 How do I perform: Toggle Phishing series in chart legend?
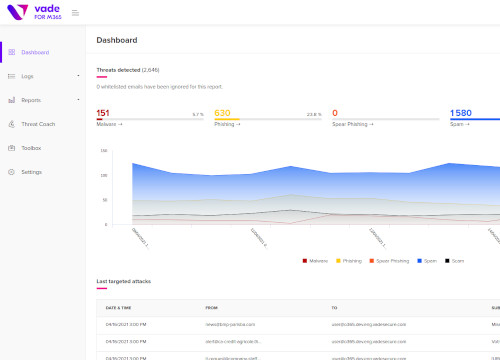(349, 261)
